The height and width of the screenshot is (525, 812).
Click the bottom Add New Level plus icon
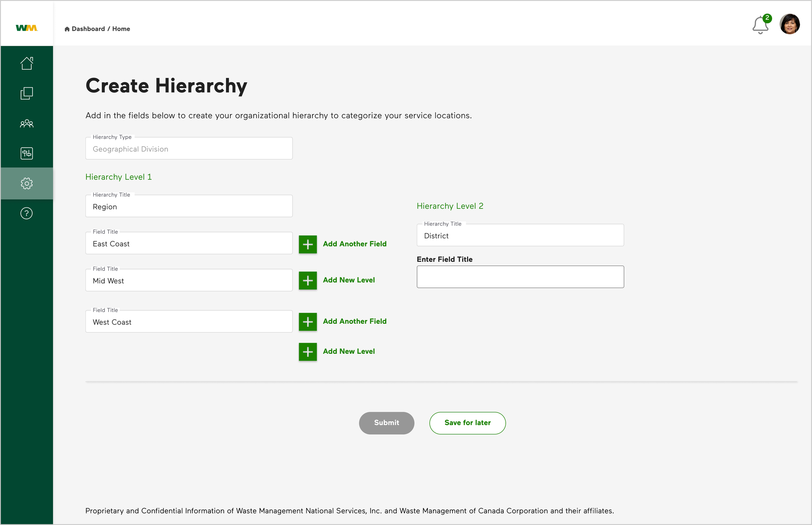click(308, 352)
